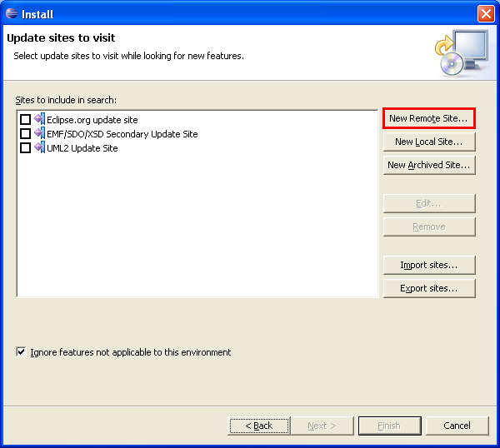The image size is (500, 448).
Task: Check the Eclipse.org update site checkbox
Action: coord(25,120)
